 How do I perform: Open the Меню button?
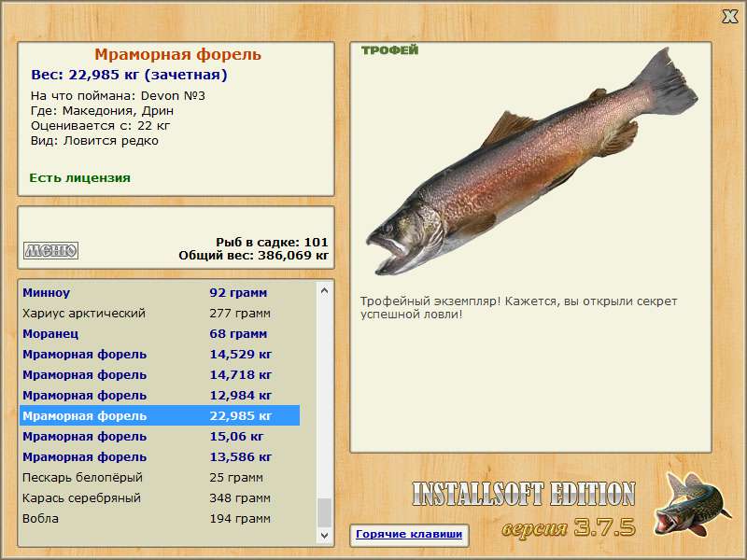(x=51, y=250)
